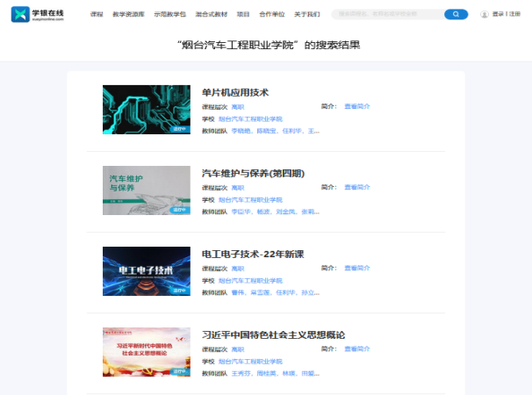
Task: Open the 合作单位 menu item
Action: coord(272,14)
